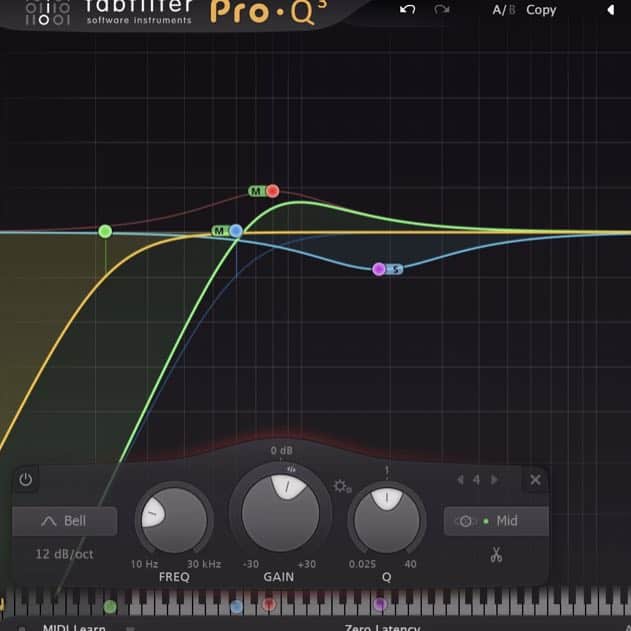The width and height of the screenshot is (631, 631).
Task: Click the FabFilter logo icon
Action: (47, 13)
